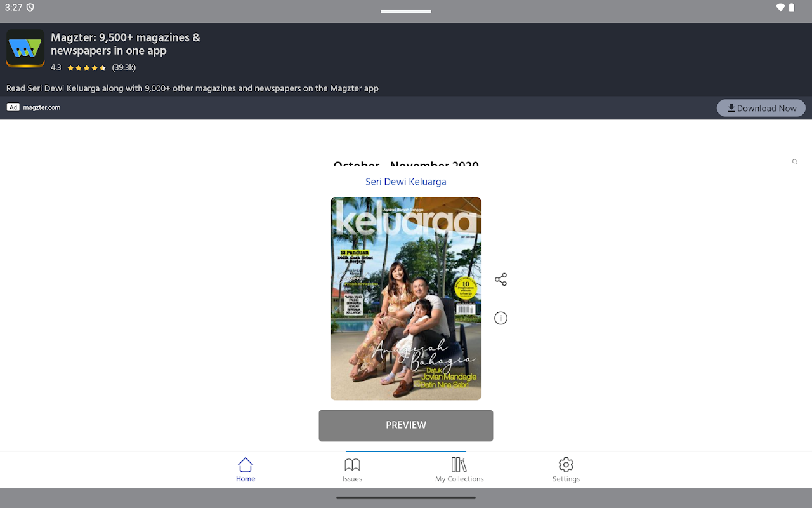Image resolution: width=812 pixels, height=508 pixels.
Task: Tap the Wi-Fi status bar icon
Action: [780, 8]
